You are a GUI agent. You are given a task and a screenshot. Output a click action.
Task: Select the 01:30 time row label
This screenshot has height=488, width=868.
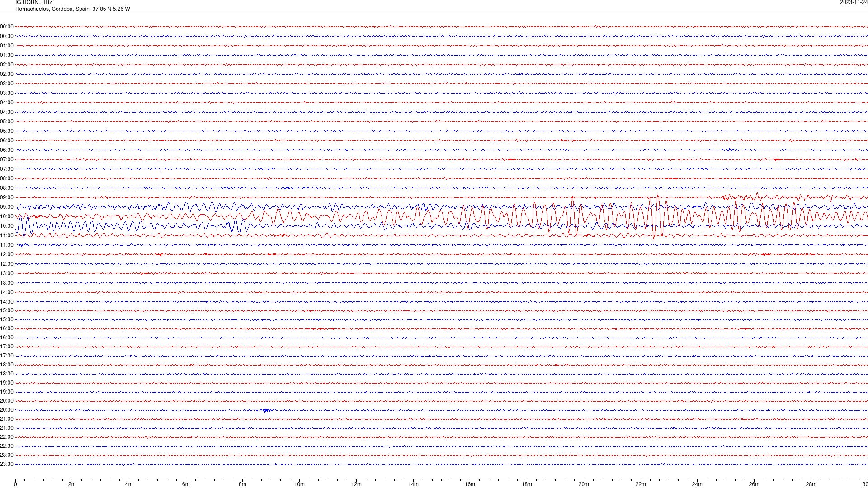(7, 55)
